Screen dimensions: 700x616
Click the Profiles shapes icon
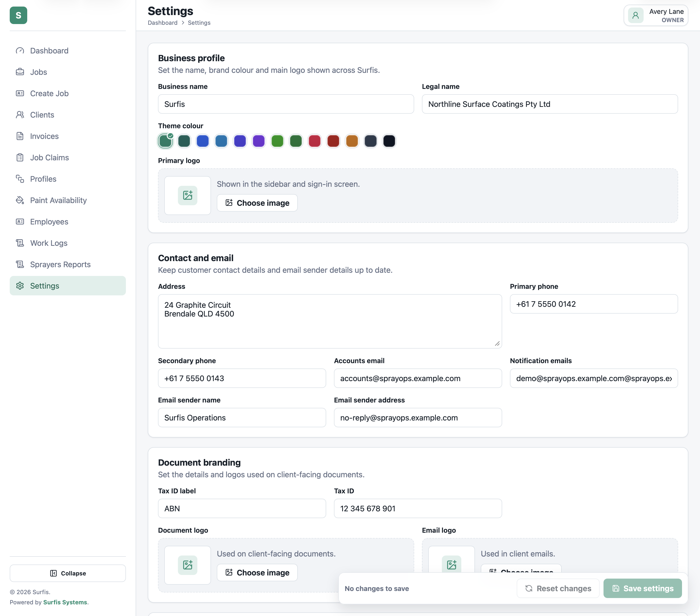[x=20, y=179]
